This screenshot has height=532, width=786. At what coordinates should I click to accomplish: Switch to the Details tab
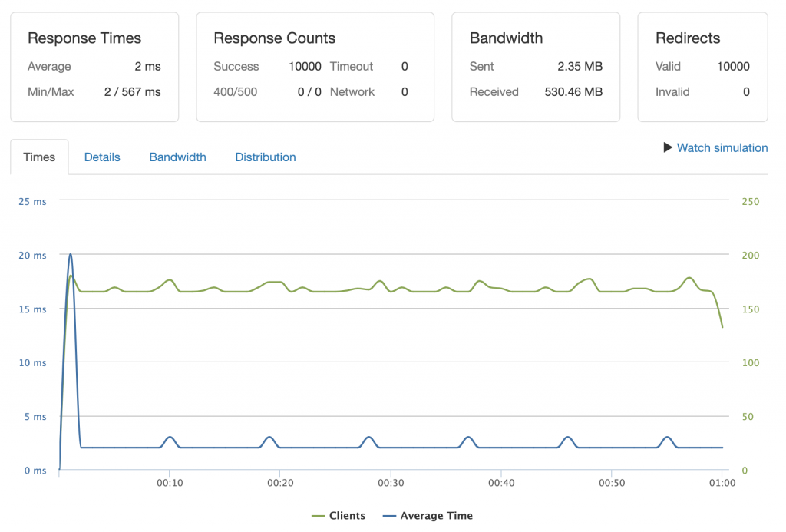click(102, 157)
